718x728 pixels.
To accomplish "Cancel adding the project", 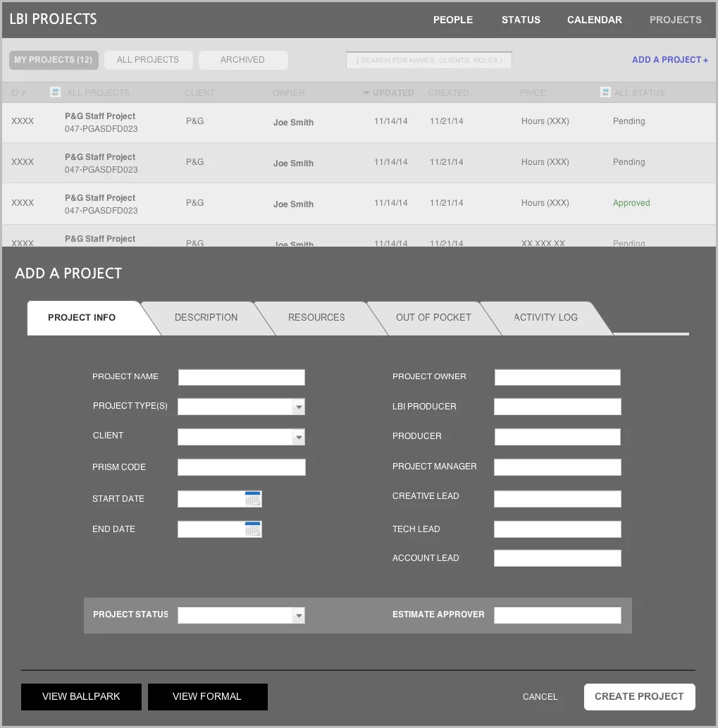I will (540, 697).
